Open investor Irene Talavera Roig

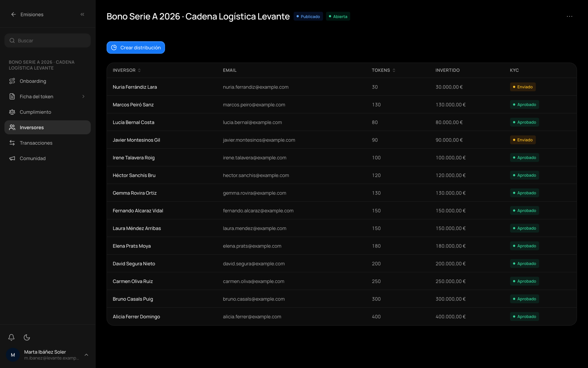[x=134, y=158]
